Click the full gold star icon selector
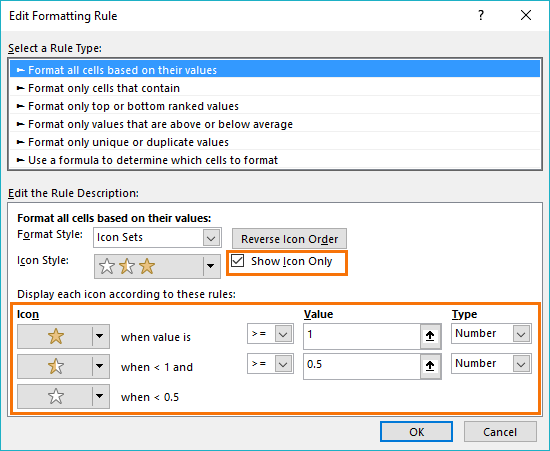 [63, 336]
